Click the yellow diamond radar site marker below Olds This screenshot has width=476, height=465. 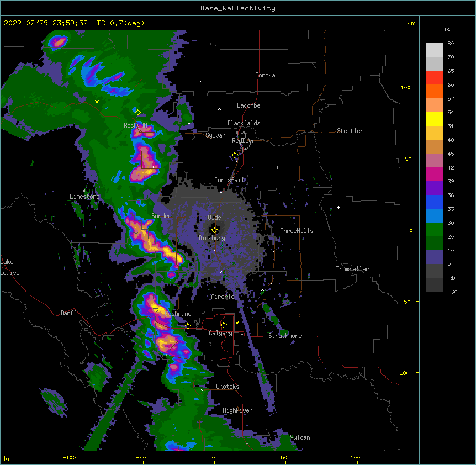(214, 230)
